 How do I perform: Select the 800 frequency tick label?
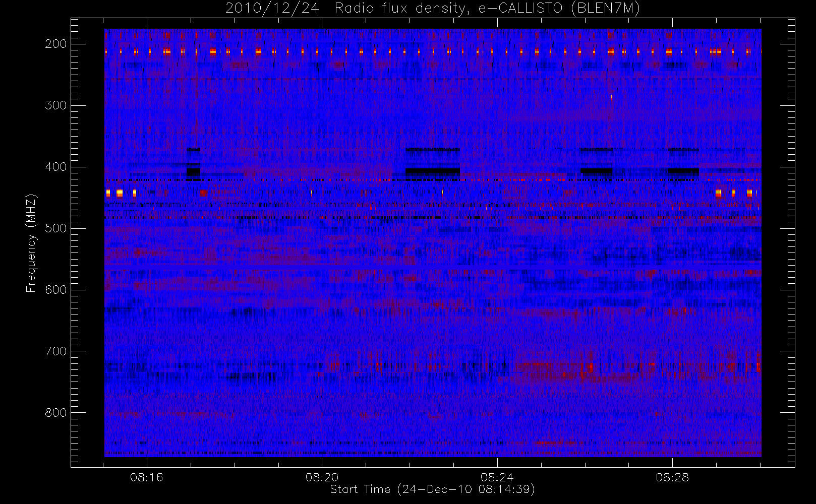pos(56,413)
